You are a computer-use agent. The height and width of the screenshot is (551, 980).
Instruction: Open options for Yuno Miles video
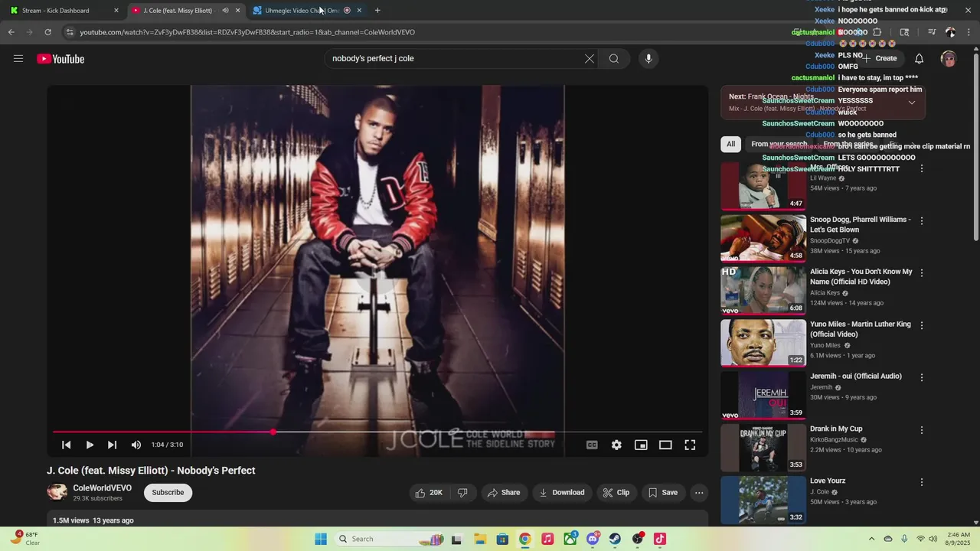point(922,325)
